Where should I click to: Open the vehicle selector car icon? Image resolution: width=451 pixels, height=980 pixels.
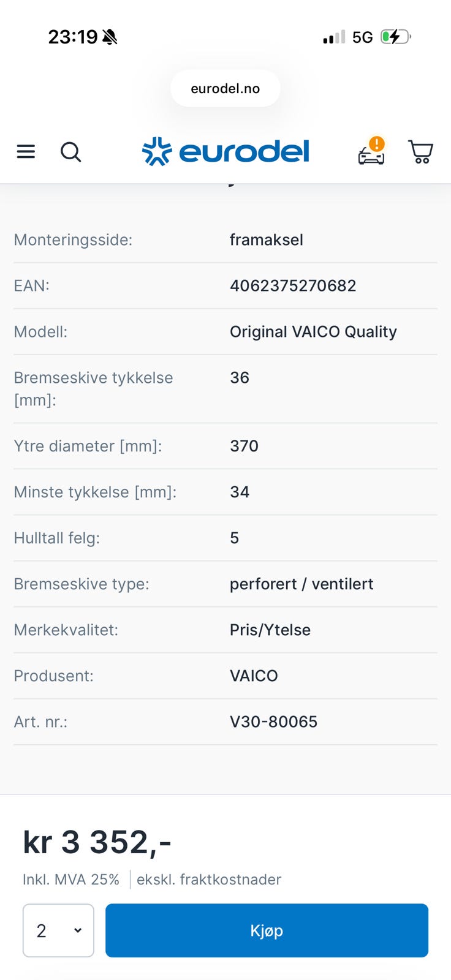pos(371,153)
